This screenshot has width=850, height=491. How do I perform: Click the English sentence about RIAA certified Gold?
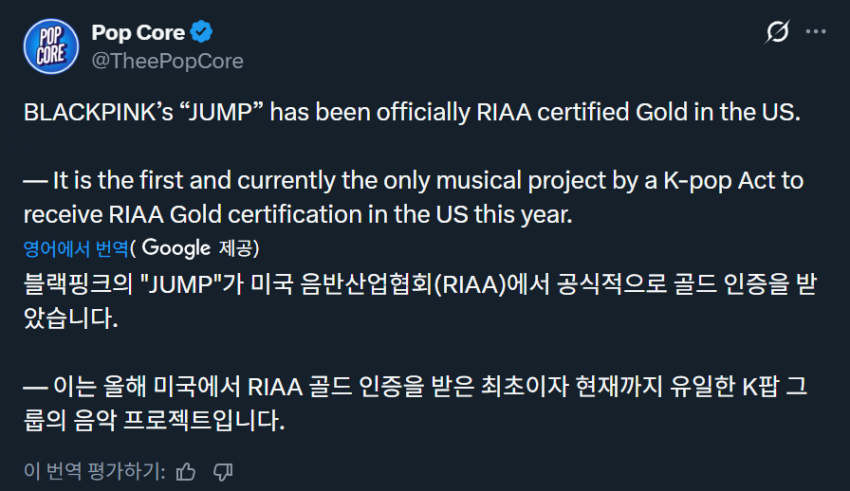point(412,111)
